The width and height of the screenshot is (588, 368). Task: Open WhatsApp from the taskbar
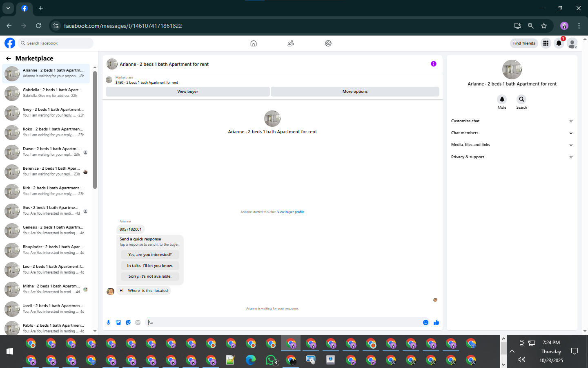pyautogui.click(x=271, y=360)
